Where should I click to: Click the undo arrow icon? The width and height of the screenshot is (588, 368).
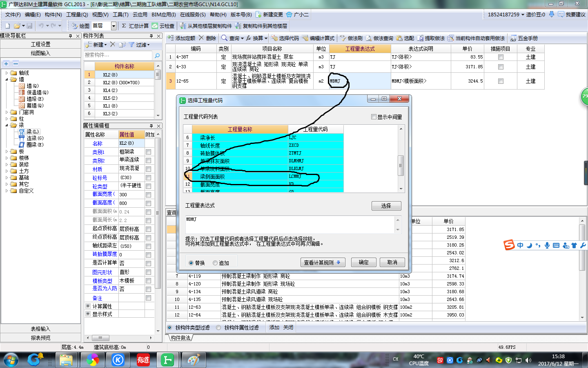(41, 26)
